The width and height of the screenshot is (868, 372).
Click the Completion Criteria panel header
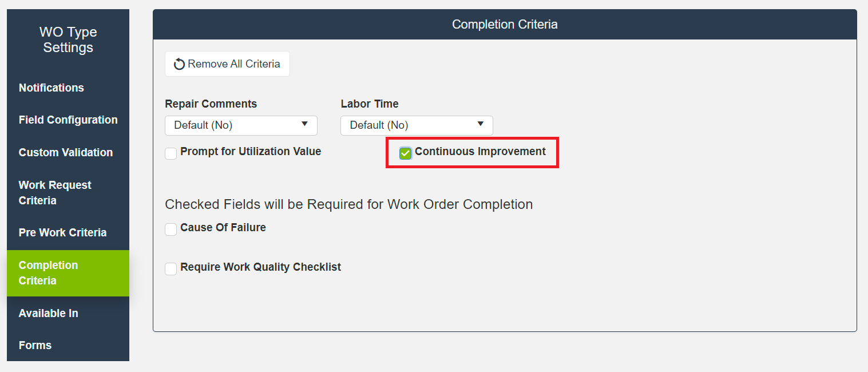[x=505, y=25]
